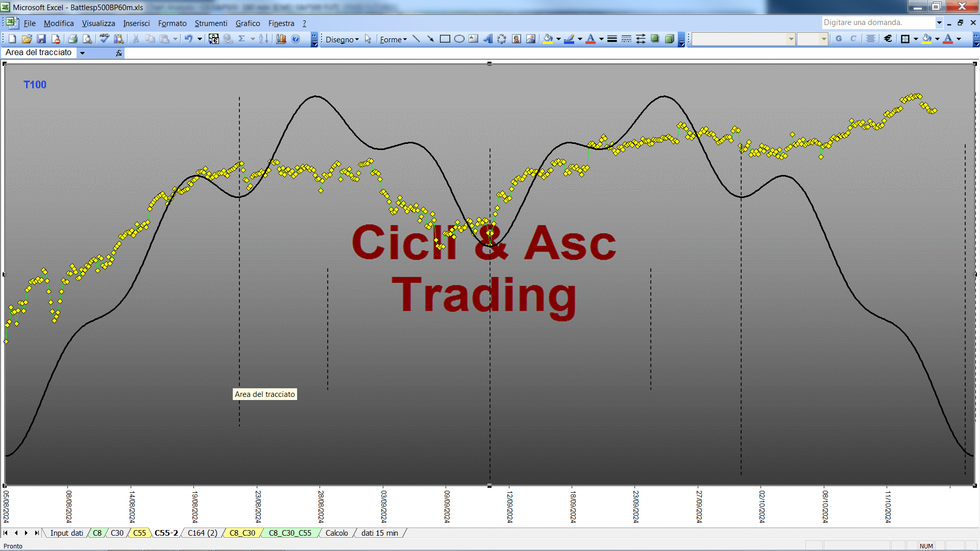Save the workbook with the floppy disk icon
Image resolution: width=980 pixels, height=551 pixels.
coord(41,39)
